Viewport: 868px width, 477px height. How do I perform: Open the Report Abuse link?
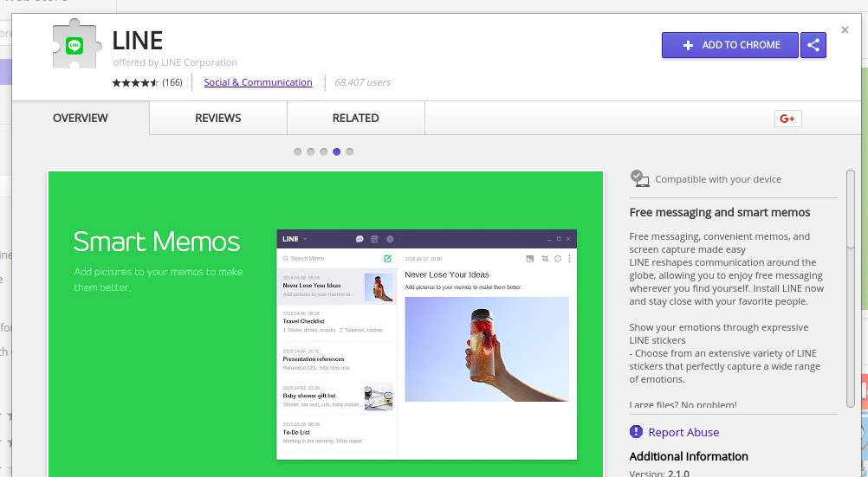coord(683,432)
